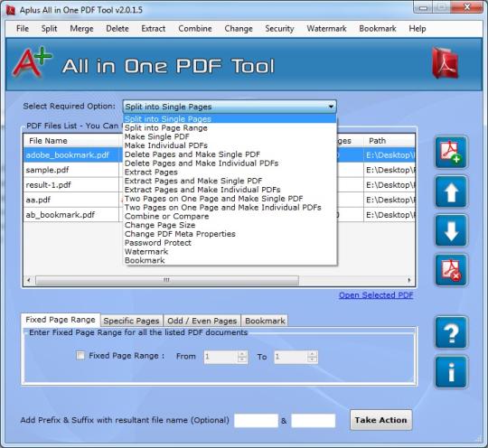Screen dimensions: 488x448
Task: Click the Take Action button
Action: click(381, 420)
